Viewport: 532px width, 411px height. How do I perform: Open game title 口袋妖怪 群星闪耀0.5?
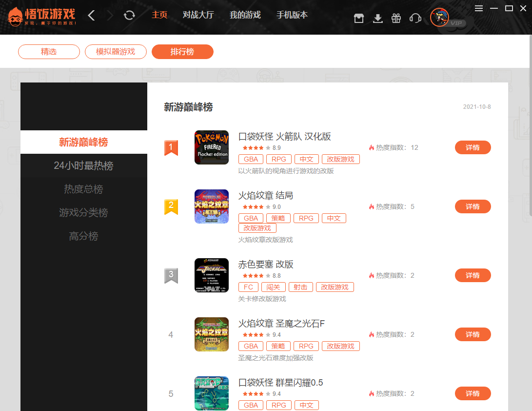(x=280, y=383)
